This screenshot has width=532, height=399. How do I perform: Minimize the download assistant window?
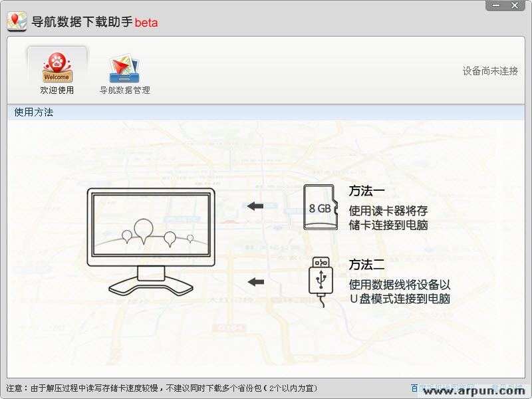click(496, 5)
